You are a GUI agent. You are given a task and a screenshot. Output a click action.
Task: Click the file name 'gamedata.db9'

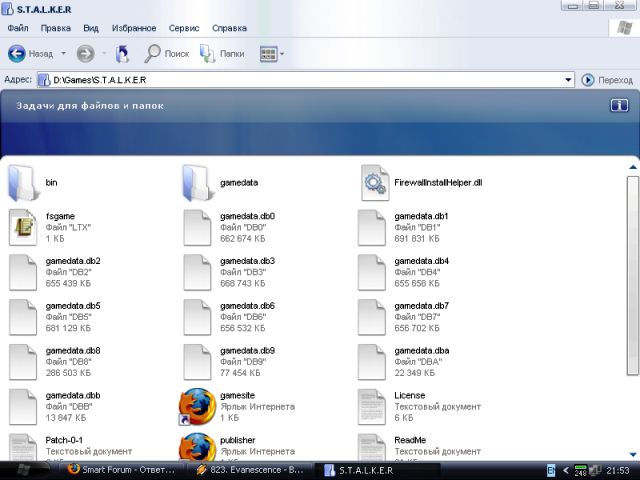(x=247, y=351)
